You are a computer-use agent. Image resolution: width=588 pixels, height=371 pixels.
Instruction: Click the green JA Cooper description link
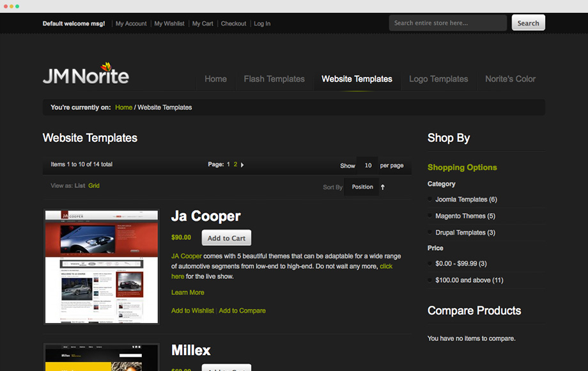point(187,257)
